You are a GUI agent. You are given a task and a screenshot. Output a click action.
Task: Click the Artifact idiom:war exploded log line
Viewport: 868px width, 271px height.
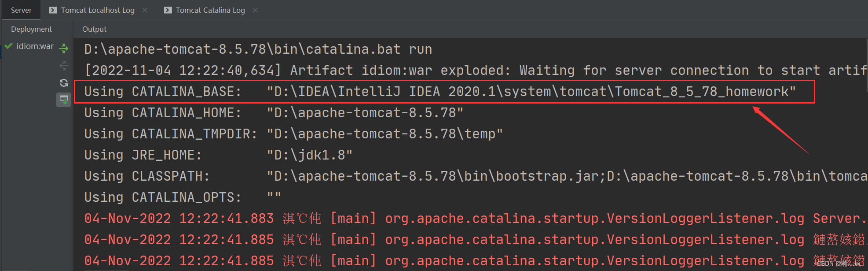(475, 71)
